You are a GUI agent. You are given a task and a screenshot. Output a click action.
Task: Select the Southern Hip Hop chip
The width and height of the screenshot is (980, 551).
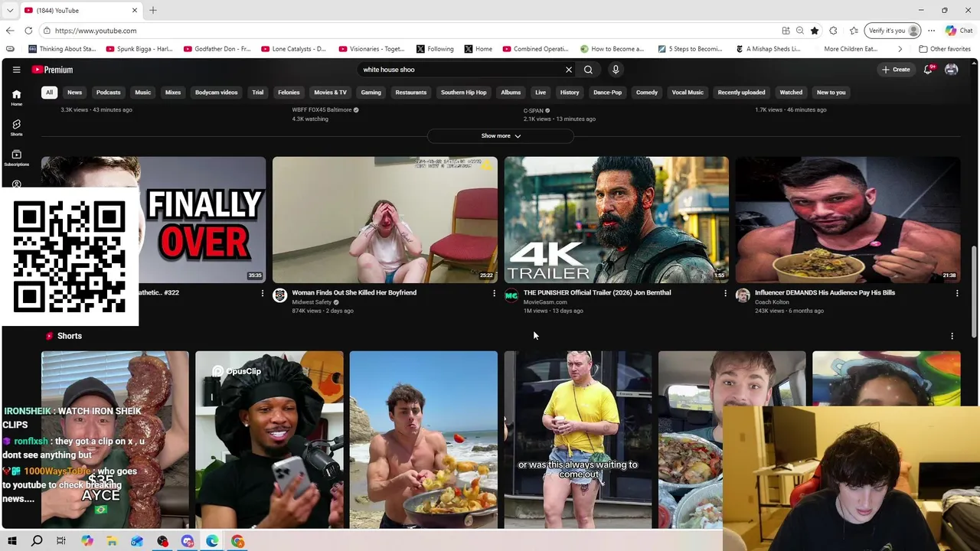tap(463, 93)
